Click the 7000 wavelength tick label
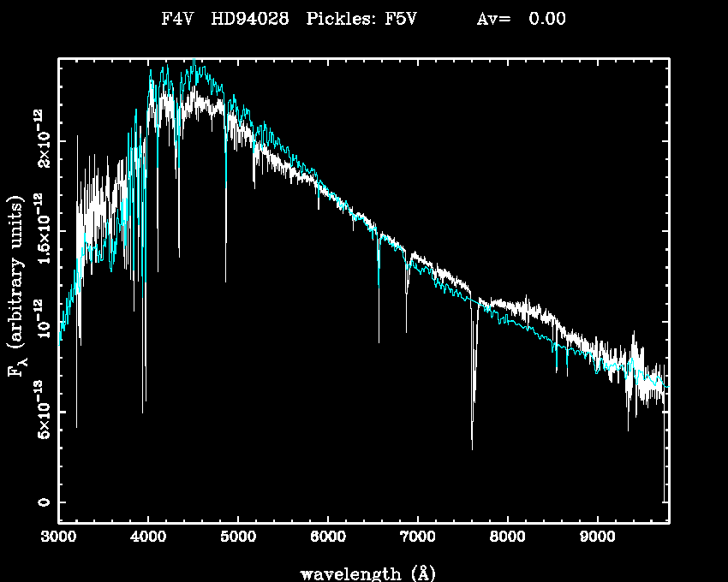This screenshot has width=728, height=582. (x=417, y=537)
